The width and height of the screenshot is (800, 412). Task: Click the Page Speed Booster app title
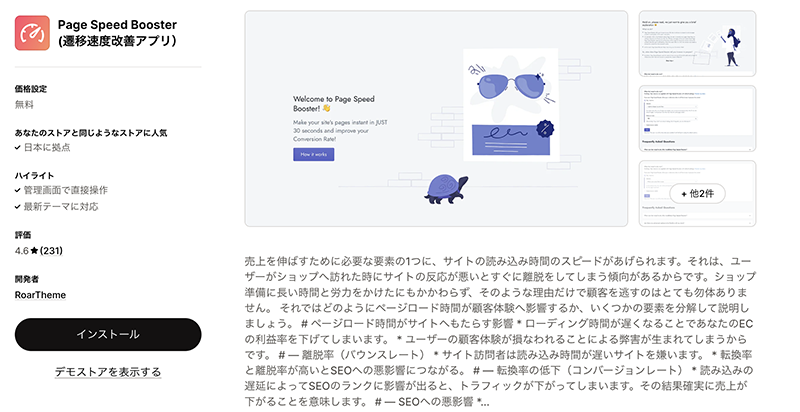(117, 33)
